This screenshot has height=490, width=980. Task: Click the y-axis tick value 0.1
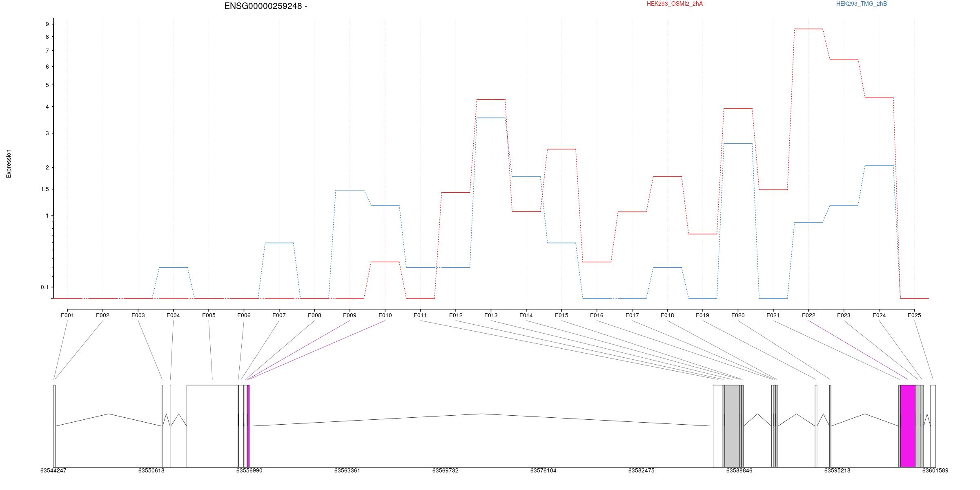click(x=45, y=287)
